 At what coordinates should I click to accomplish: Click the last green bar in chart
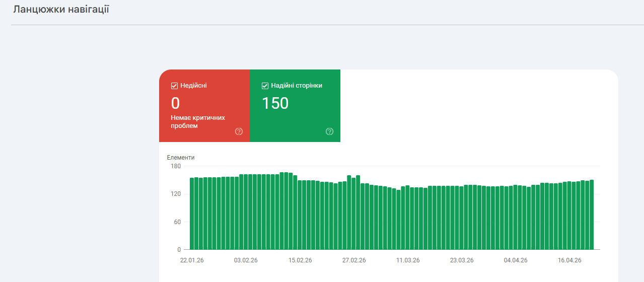(x=592, y=215)
